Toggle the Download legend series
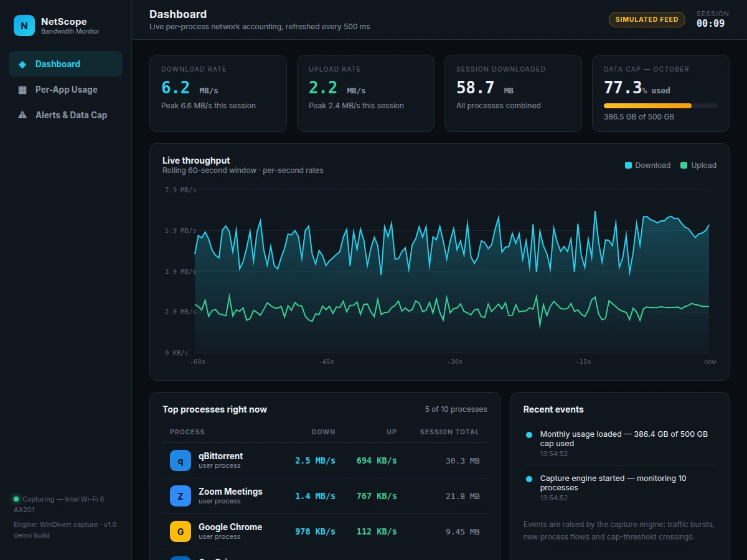The width and height of the screenshot is (747, 560). coord(647,166)
